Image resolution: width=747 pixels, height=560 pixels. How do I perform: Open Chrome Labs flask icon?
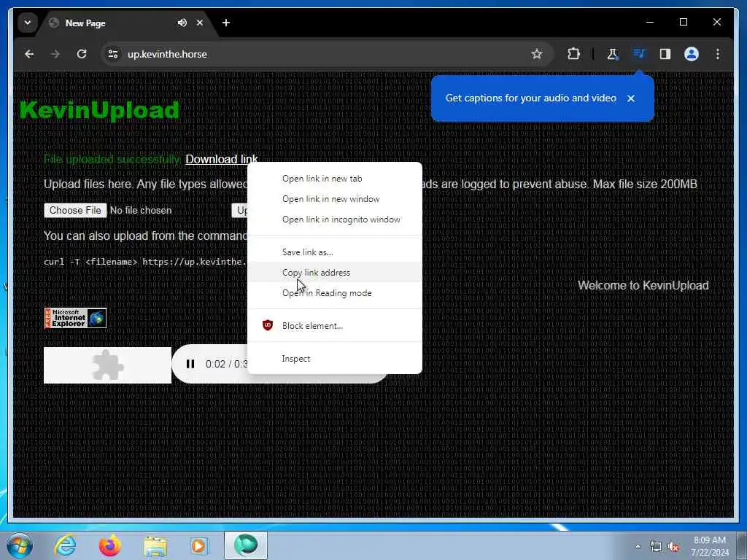(x=612, y=54)
